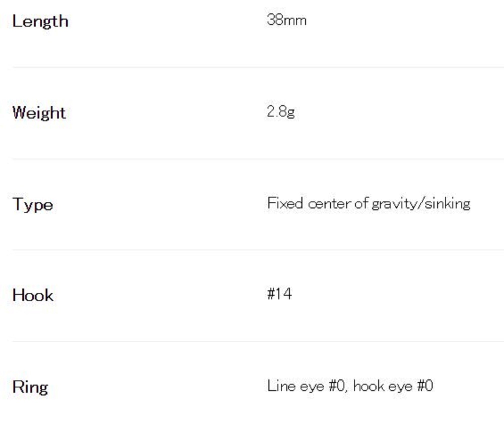The width and height of the screenshot is (504, 432).
Task: Click the Type label
Action: 33,204
